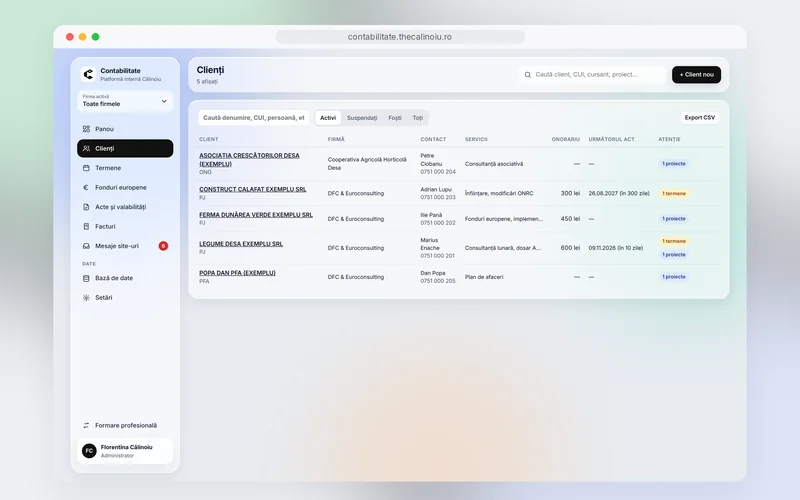Expand the Firma activă dropdown
Screen dimensions: 800x500
(125, 101)
